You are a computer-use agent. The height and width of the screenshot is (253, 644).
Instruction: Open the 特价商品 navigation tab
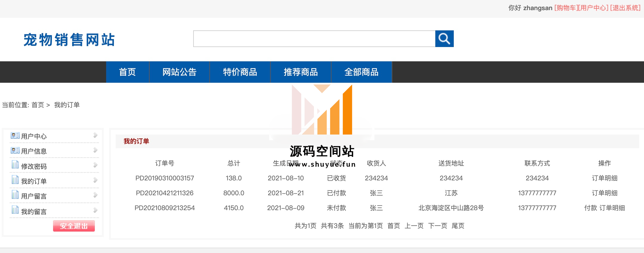[x=240, y=72]
